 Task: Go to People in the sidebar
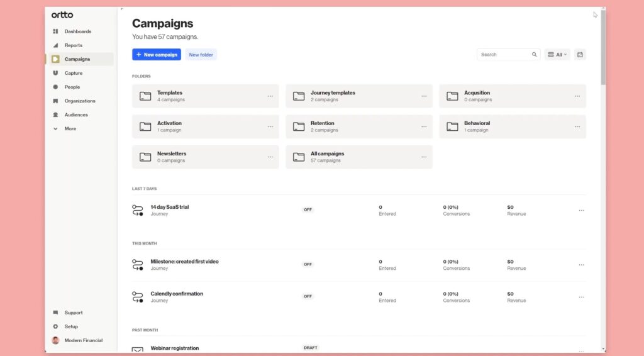72,87
